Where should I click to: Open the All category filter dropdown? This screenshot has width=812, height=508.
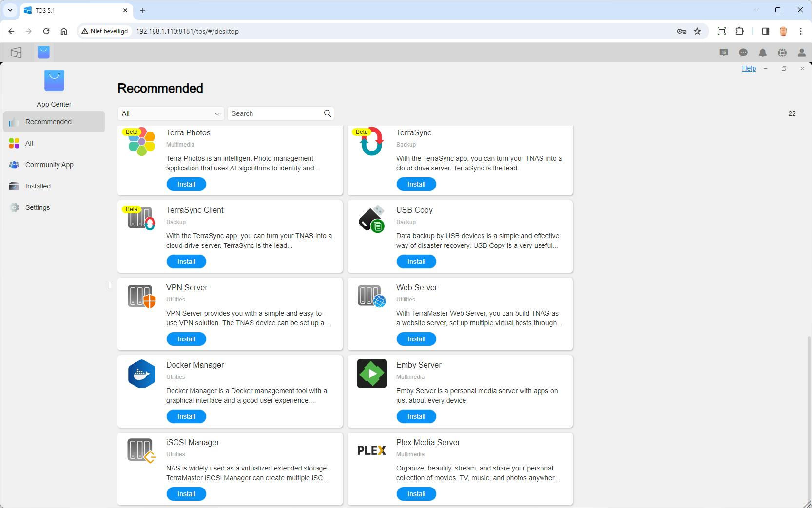pyautogui.click(x=171, y=113)
